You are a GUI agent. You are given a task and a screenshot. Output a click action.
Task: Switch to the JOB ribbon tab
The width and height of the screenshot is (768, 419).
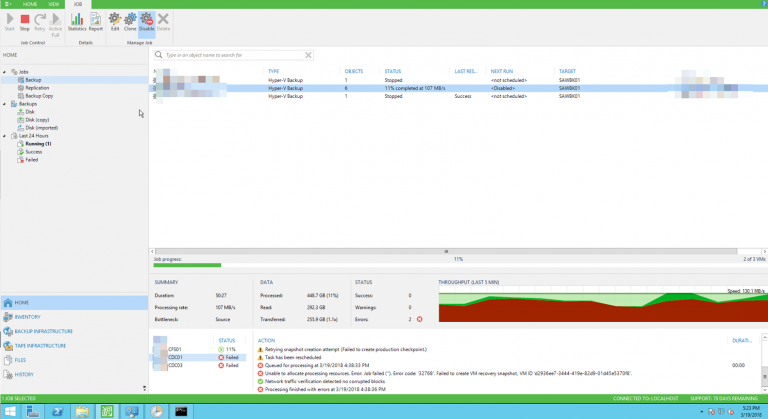click(x=78, y=4)
